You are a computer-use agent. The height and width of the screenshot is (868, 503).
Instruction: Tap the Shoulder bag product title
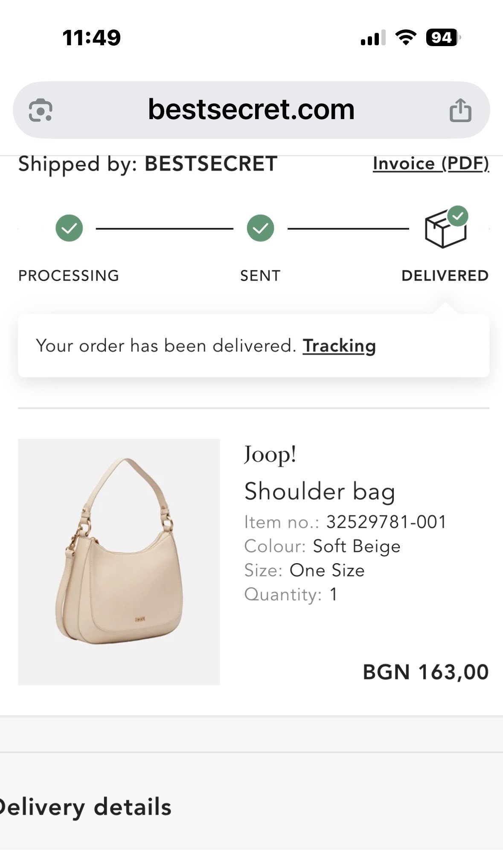[320, 491]
